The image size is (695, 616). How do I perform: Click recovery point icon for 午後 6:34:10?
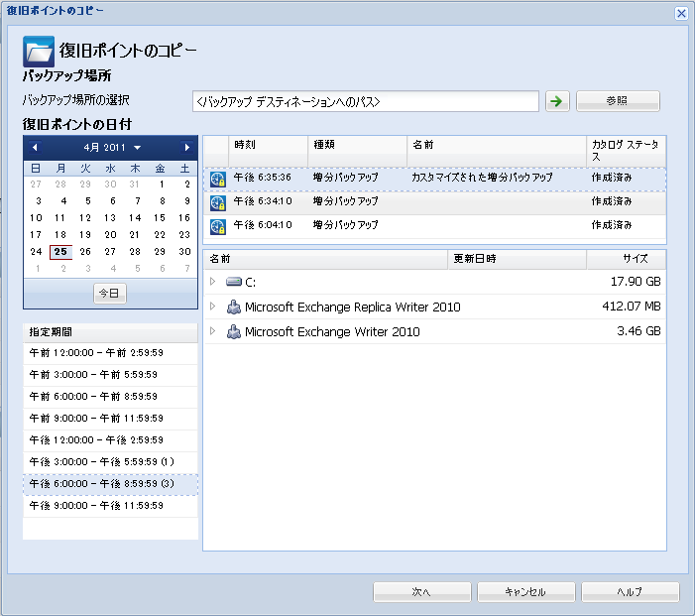click(218, 202)
